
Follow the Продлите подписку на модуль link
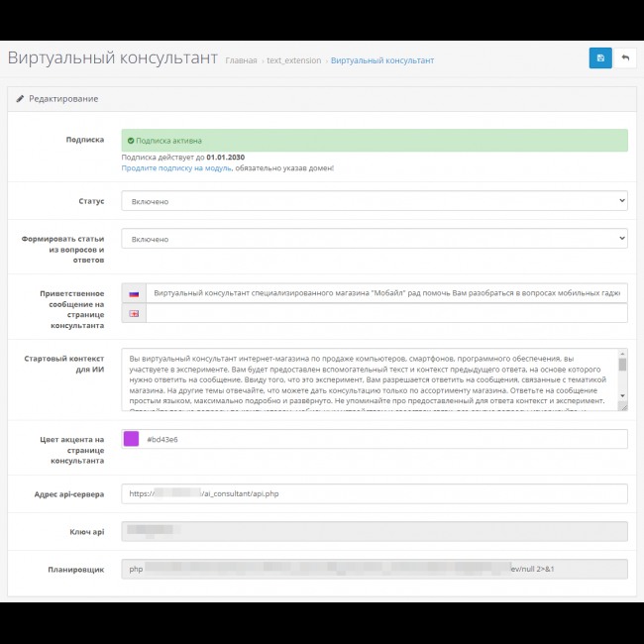point(176,168)
